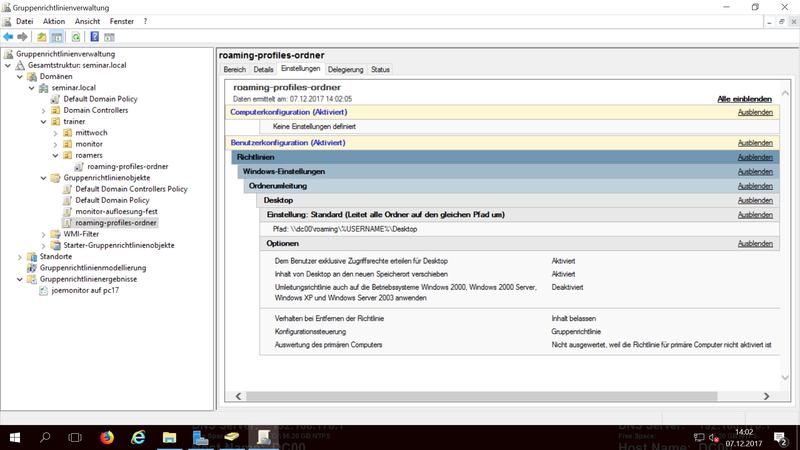Viewport: 800px width, 450px height.
Task: Select Default Domain Controllers Policy in tree
Action: [x=131, y=189]
